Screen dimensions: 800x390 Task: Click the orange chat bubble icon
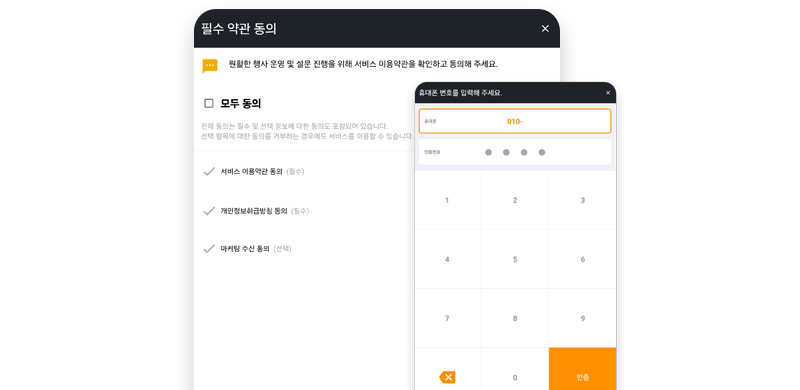[x=210, y=66]
